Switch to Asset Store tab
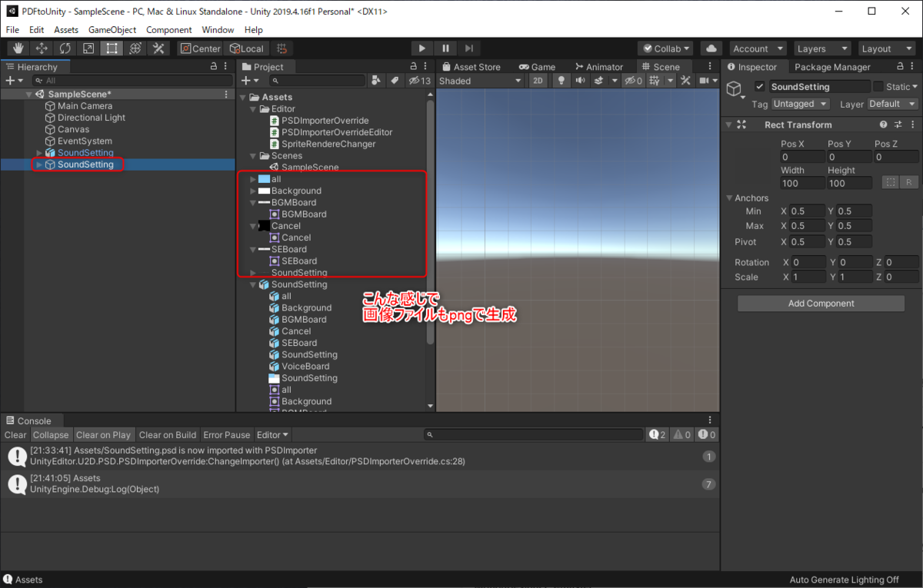This screenshot has width=923, height=588. pyautogui.click(x=470, y=67)
